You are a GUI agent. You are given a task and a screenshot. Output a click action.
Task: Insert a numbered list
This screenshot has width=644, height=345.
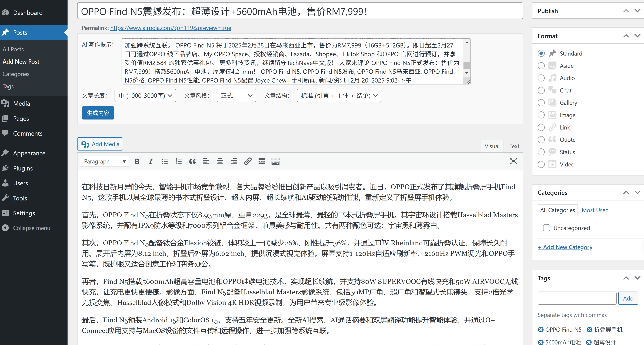(x=179, y=162)
